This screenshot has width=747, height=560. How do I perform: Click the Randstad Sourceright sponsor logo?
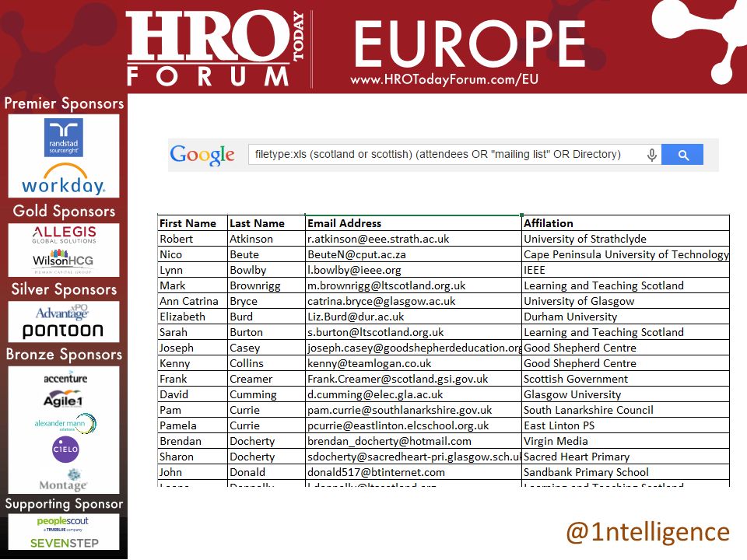(x=63, y=138)
